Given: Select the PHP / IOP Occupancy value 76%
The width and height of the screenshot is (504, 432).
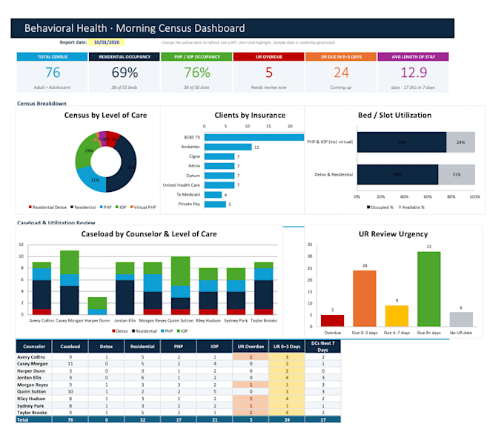Looking at the screenshot, I should (196, 73).
